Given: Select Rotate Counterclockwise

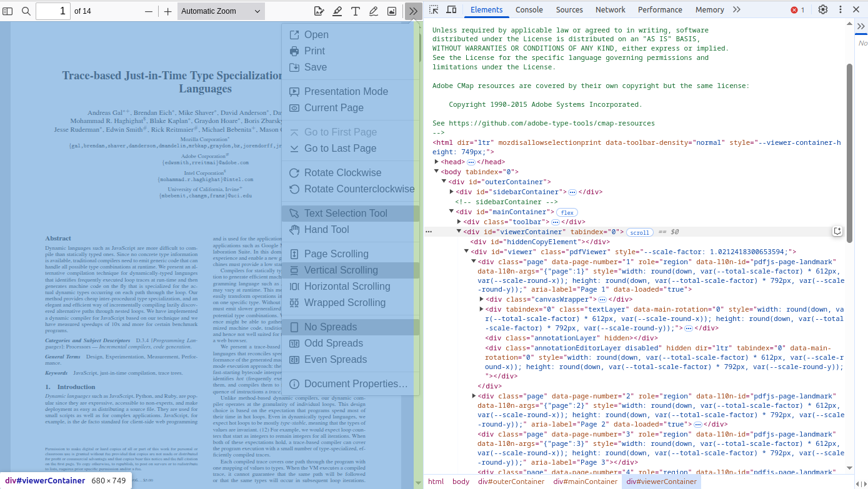Looking at the screenshot, I should [x=351, y=189].
